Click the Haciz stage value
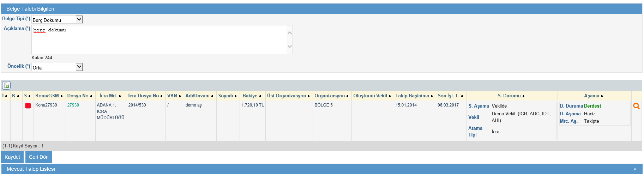The image size is (644, 176). tap(590, 114)
